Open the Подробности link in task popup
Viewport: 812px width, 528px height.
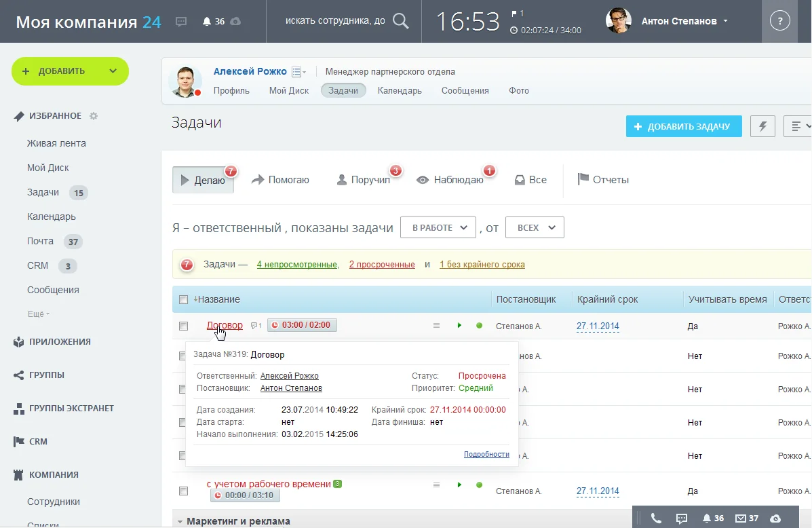coord(486,454)
